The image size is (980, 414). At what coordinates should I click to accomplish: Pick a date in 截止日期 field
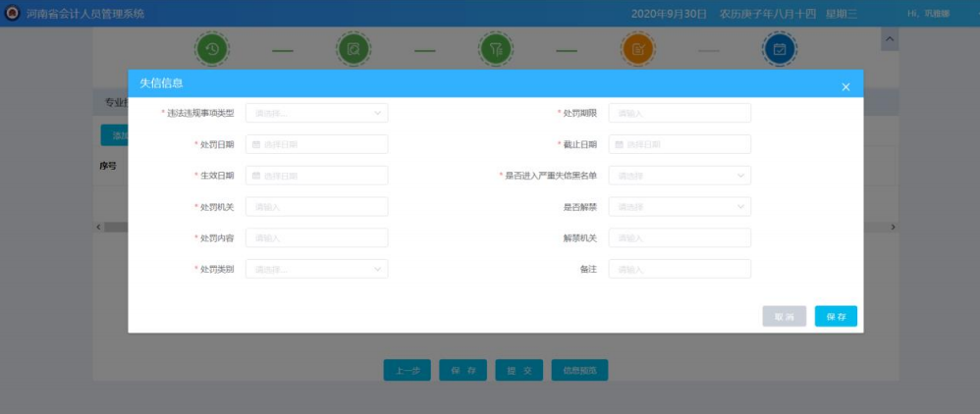pyautogui.click(x=680, y=144)
